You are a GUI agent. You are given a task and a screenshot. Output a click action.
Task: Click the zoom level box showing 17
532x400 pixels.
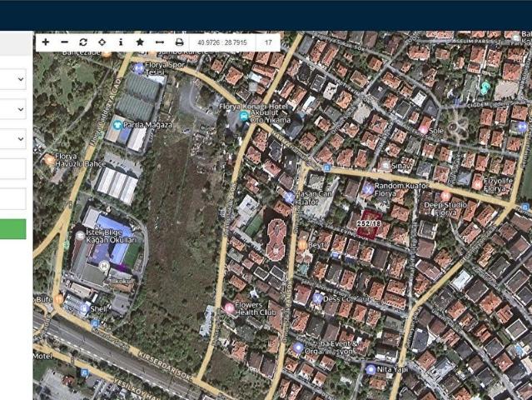coord(268,42)
